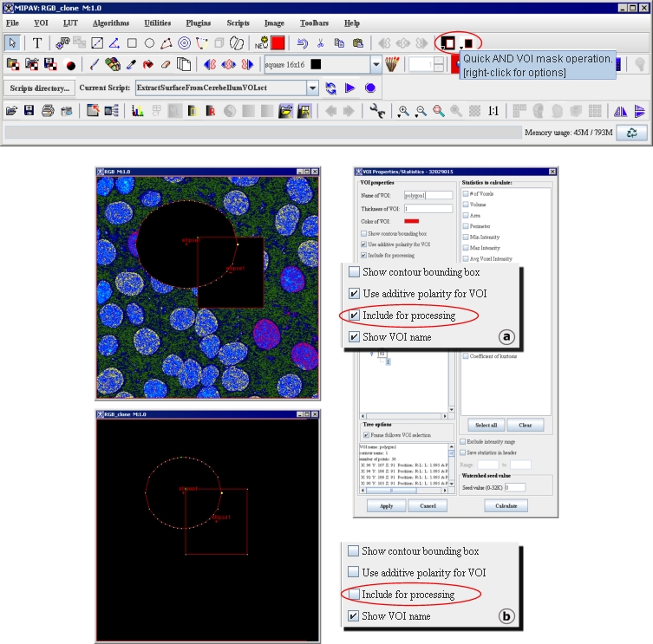Viewport: 653px width, 644px height.
Task: Click the print image icon
Action: point(48,111)
